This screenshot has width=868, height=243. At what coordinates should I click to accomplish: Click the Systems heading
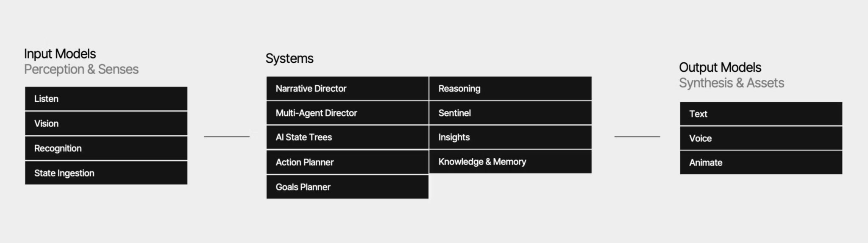[289, 59]
